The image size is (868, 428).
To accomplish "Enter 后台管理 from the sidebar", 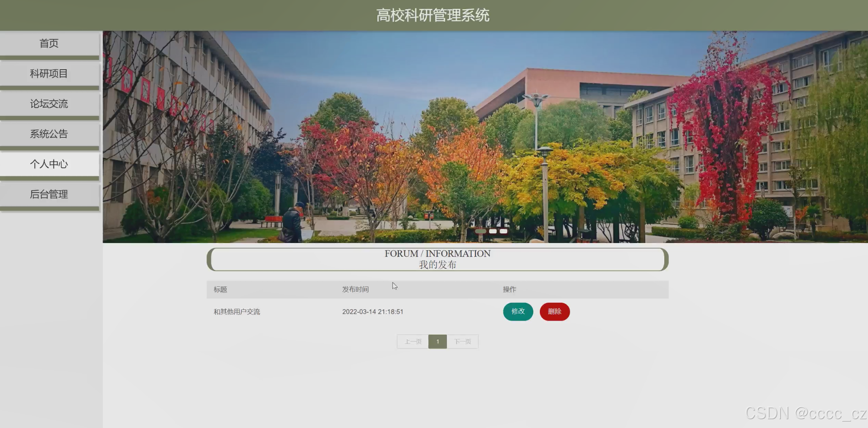I will 49,194.
